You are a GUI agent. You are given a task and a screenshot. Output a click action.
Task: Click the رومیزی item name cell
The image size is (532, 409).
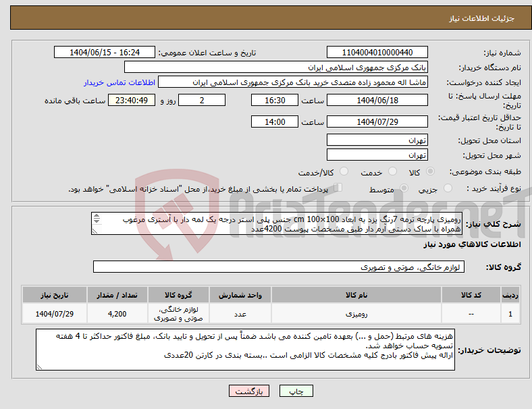(356, 314)
